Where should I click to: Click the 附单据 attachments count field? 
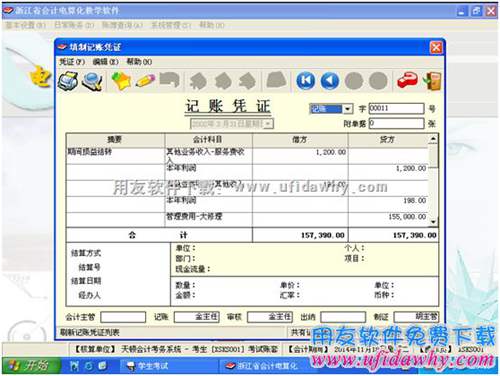coord(397,123)
